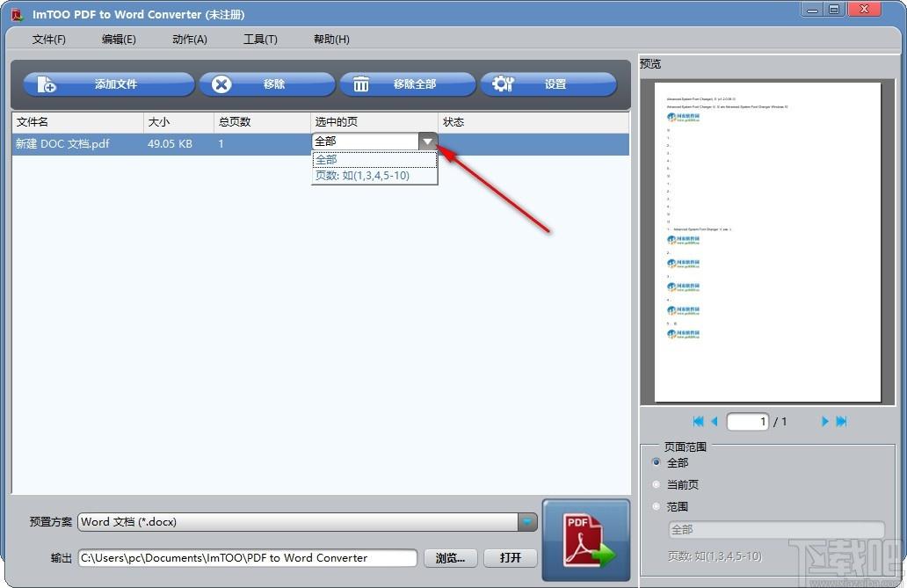Click the 选中的页 column header
The image size is (907, 588).
pyautogui.click(x=374, y=122)
